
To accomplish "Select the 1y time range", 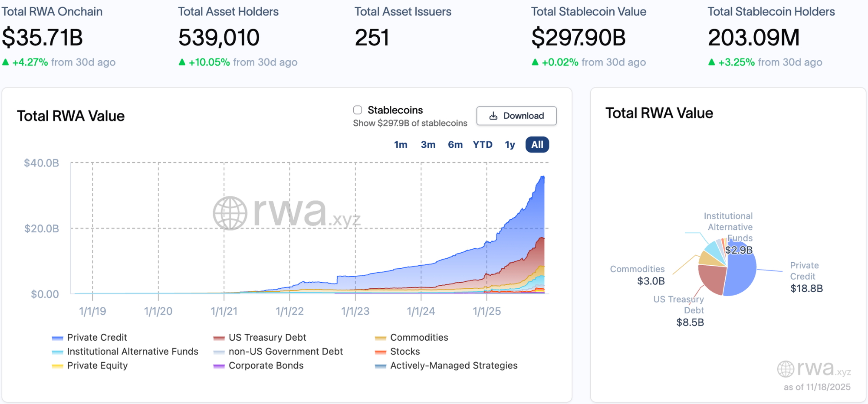I will [510, 145].
